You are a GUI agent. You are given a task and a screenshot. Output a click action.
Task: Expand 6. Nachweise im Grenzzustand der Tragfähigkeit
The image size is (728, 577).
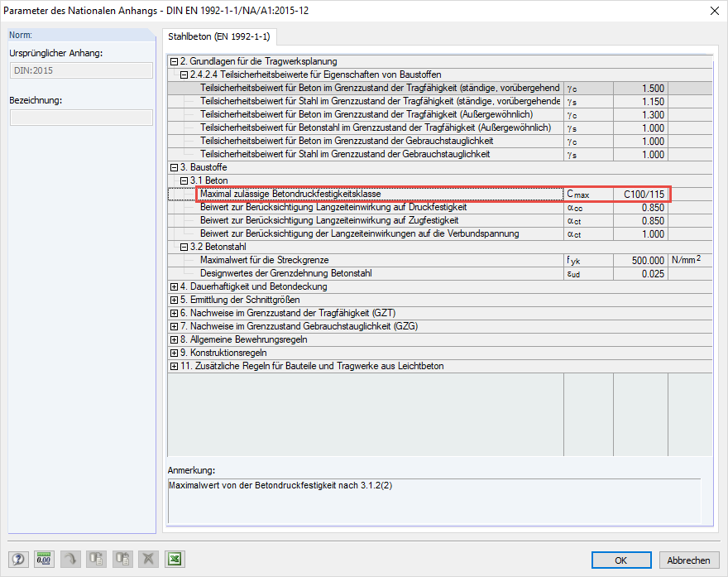(x=174, y=313)
